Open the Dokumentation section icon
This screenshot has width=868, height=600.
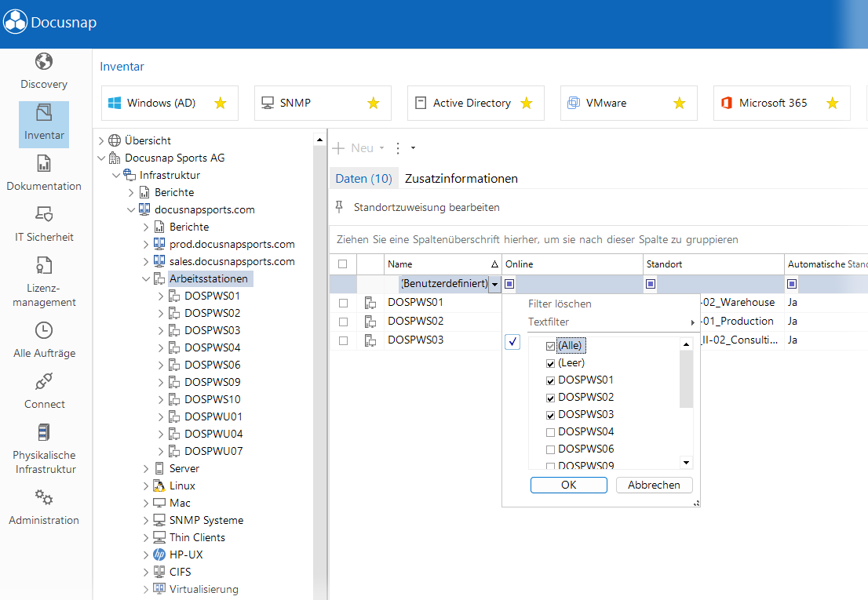click(44, 164)
